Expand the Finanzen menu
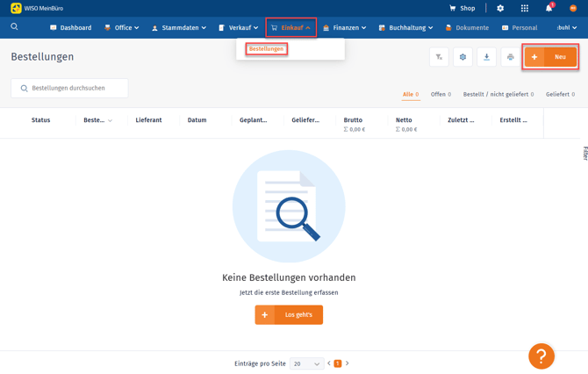Screen dimensions: 588x374 coord(345,28)
